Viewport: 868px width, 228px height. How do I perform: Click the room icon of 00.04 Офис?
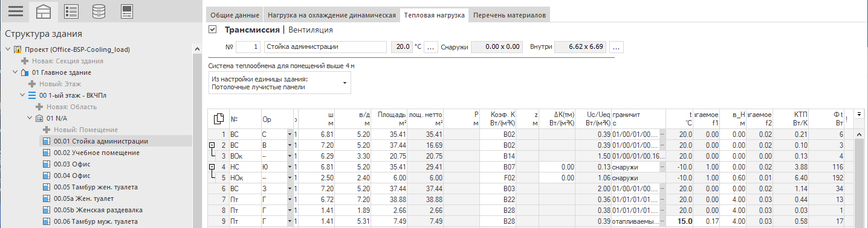(x=47, y=176)
